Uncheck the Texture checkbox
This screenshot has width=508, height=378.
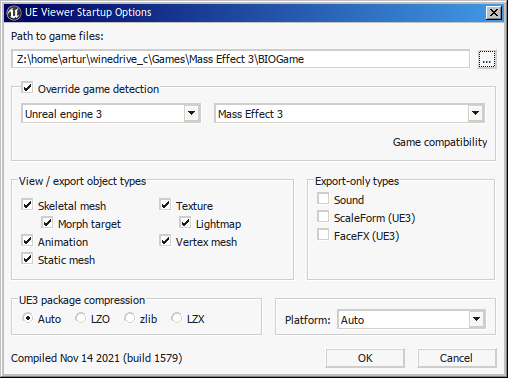pos(165,204)
